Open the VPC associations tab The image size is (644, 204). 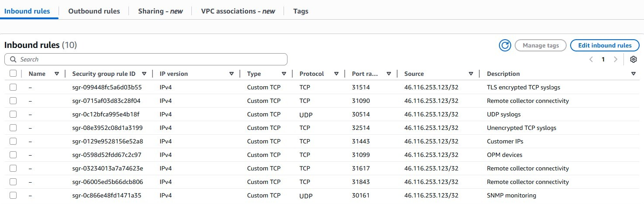click(238, 11)
